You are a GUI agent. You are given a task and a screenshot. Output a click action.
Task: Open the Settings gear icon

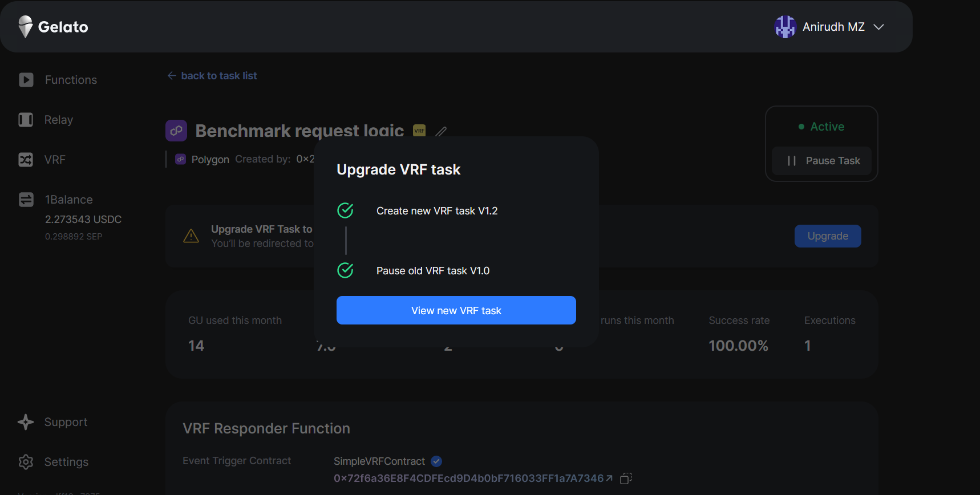pyautogui.click(x=26, y=462)
